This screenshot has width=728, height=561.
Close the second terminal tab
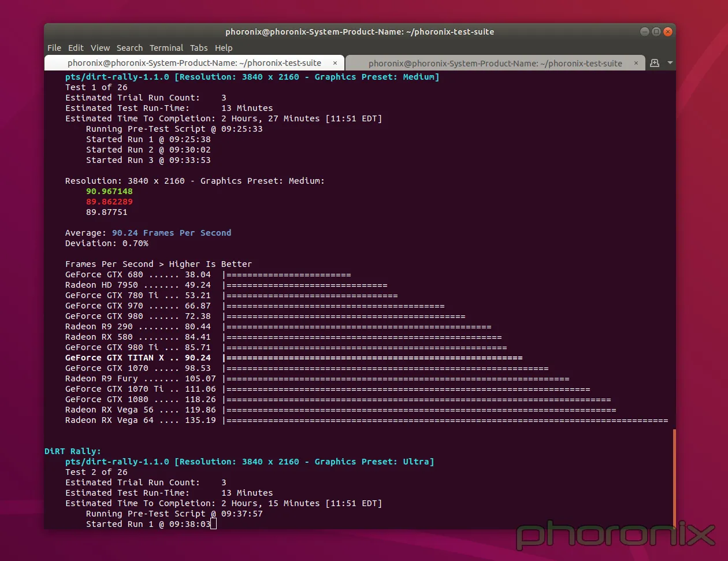[636, 63]
